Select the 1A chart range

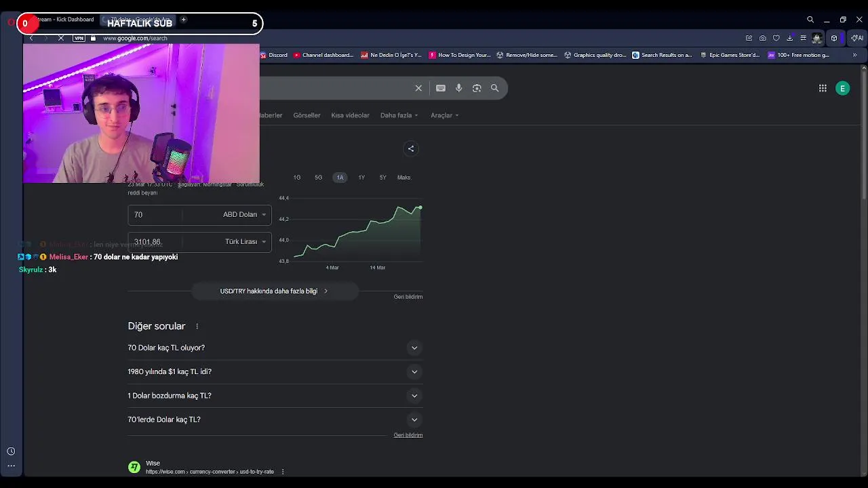pos(340,178)
